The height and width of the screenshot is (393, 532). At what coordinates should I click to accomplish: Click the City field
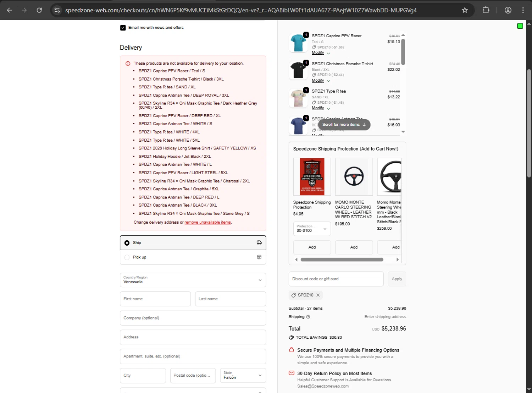pyautogui.click(x=143, y=376)
